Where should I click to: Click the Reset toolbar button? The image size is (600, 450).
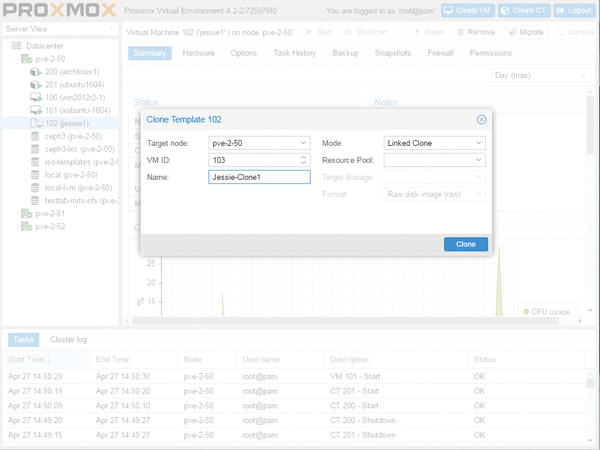[x=429, y=32]
